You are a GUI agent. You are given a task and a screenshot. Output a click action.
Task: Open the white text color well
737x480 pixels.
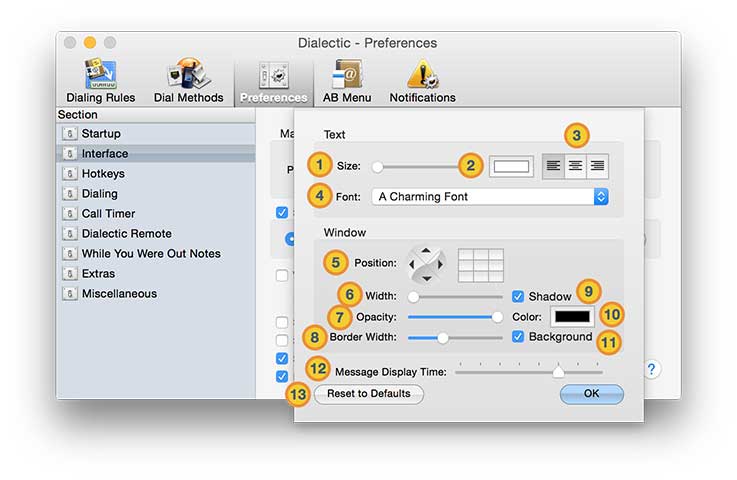(511, 166)
